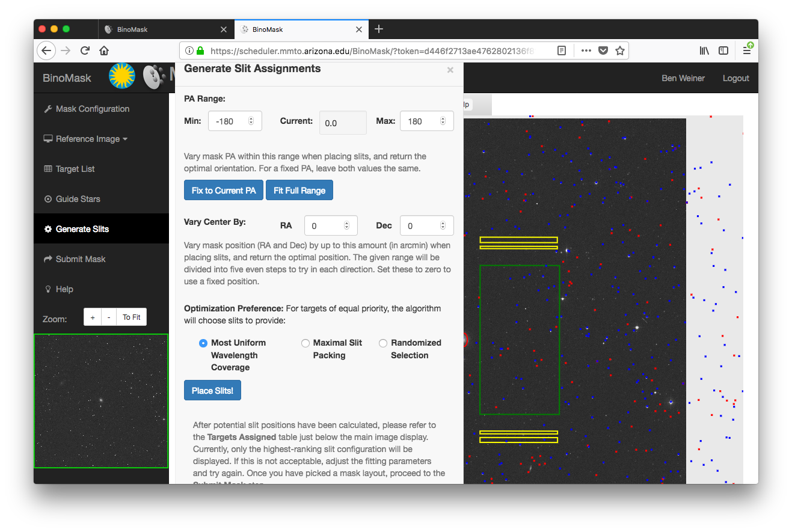This screenshot has height=532, width=792.
Task: Select Most Uniform Wavelength Coverage option
Action: (203, 343)
